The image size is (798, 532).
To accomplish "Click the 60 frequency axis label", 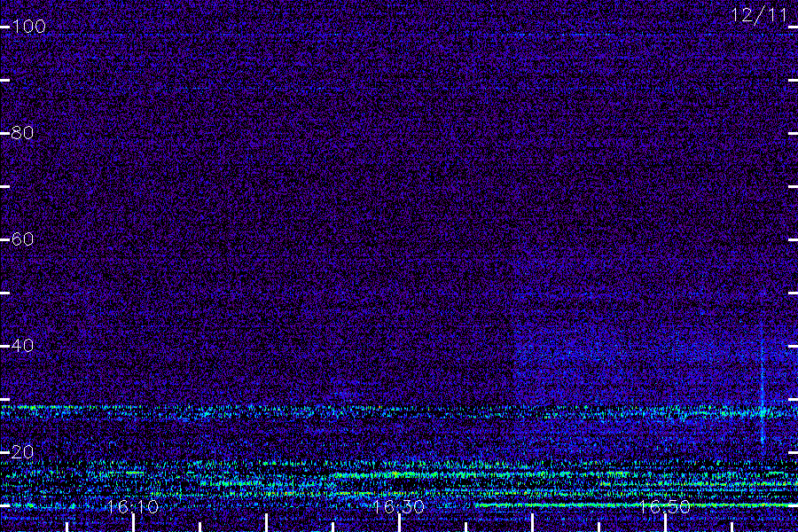I will pos(22,239).
